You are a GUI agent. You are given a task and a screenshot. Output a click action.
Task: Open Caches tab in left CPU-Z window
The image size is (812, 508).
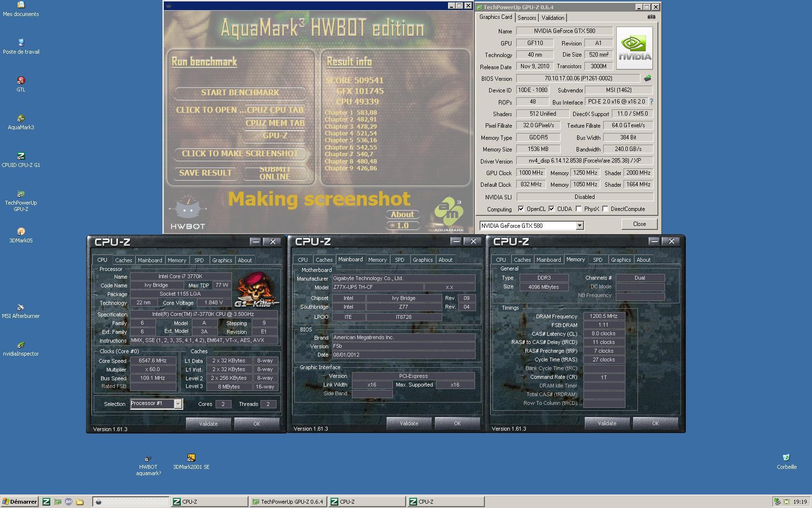(123, 260)
